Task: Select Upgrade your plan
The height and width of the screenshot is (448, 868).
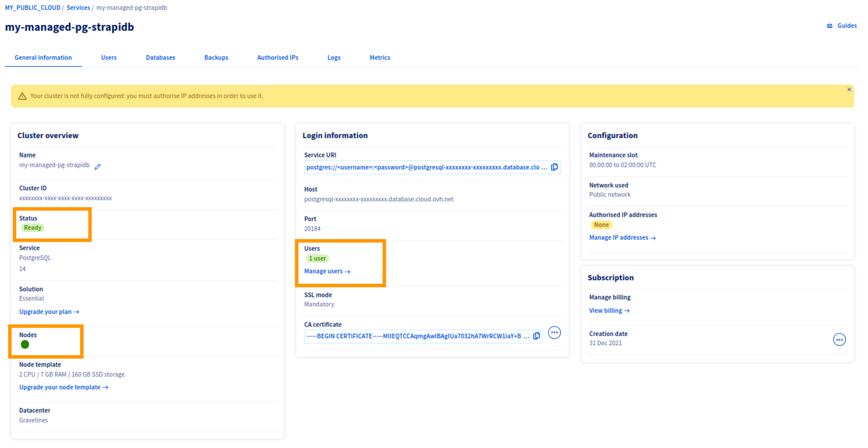Action: [x=49, y=311]
